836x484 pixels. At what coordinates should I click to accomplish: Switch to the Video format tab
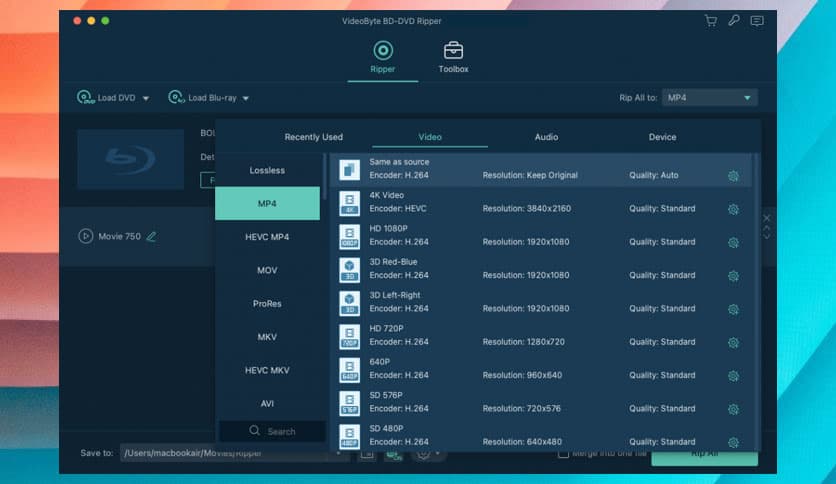tap(430, 137)
